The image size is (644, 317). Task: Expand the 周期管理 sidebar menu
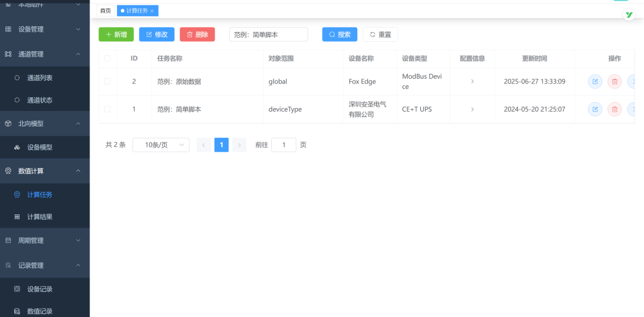coord(78,241)
